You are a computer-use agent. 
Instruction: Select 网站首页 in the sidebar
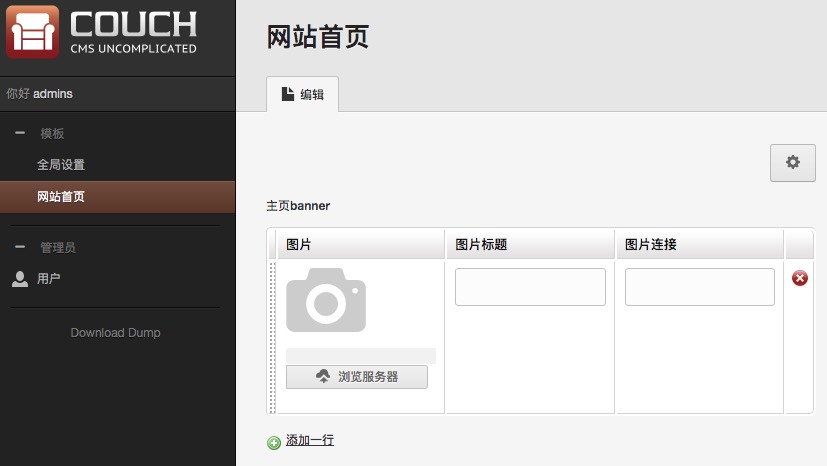click(61, 197)
